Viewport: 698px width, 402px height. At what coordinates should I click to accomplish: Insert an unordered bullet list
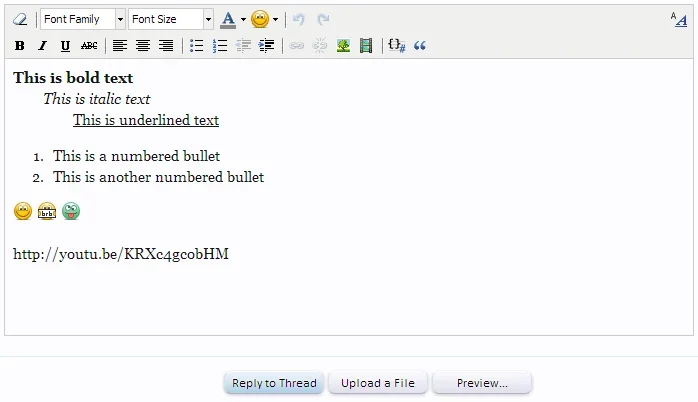[x=196, y=45]
